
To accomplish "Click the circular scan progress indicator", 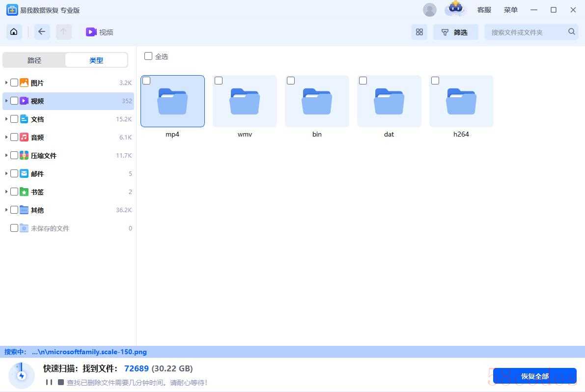I will [22, 376].
